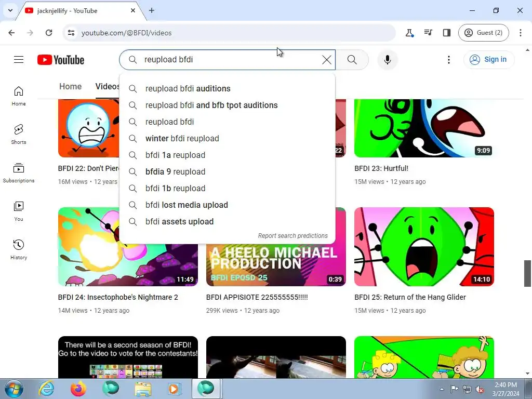Show hidden tray icons arrow
Viewport: 532px width, 399px height.
442,389
